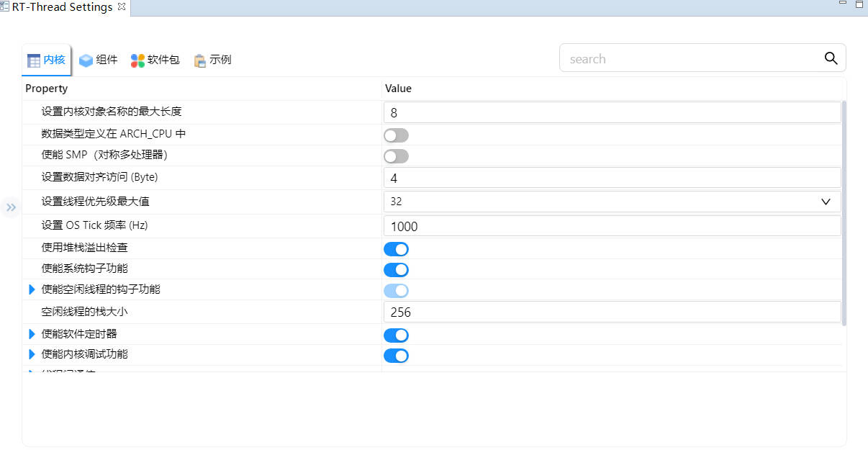868x455 pixels.
Task: Expand 使能内核调试功能 row
Action: (x=32, y=354)
